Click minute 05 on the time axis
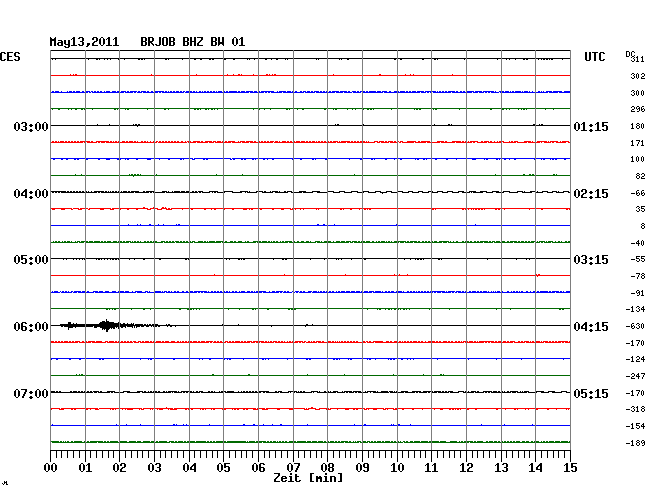This screenshot has height=494, width=650. click(223, 468)
